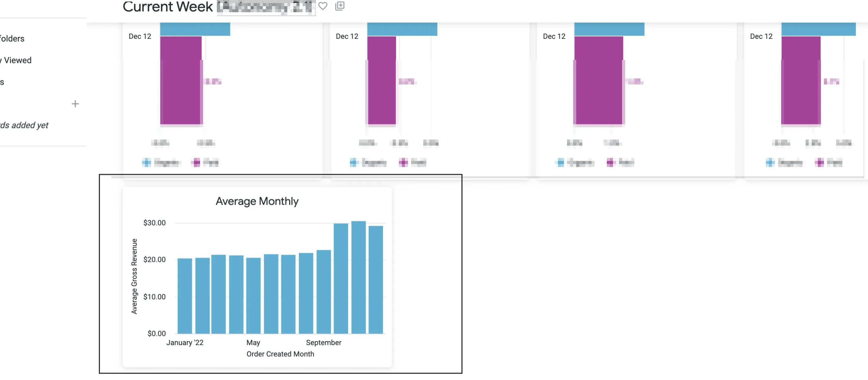This screenshot has width=868, height=380.
Task: Click the purple bar in the second Dec 12 chart
Action: (382, 80)
